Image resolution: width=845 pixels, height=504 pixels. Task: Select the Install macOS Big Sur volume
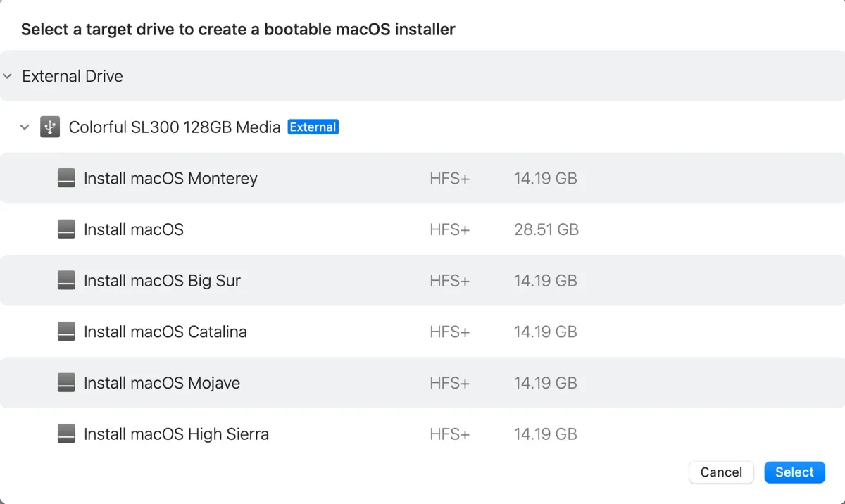pos(423,280)
